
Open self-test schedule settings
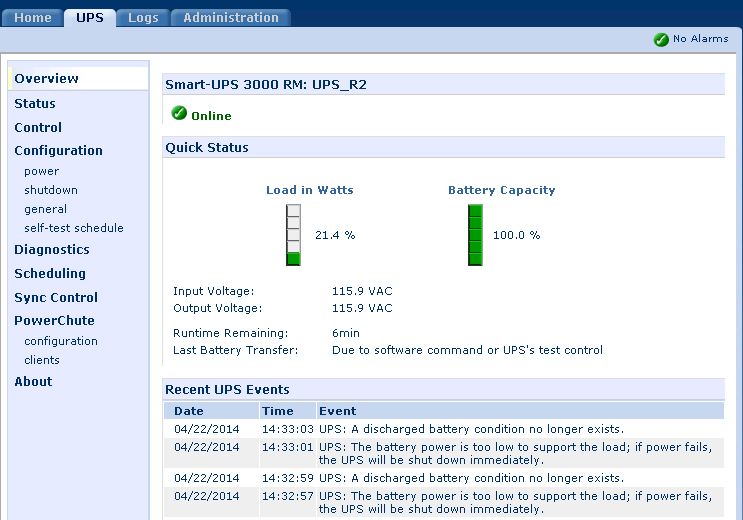point(74,228)
